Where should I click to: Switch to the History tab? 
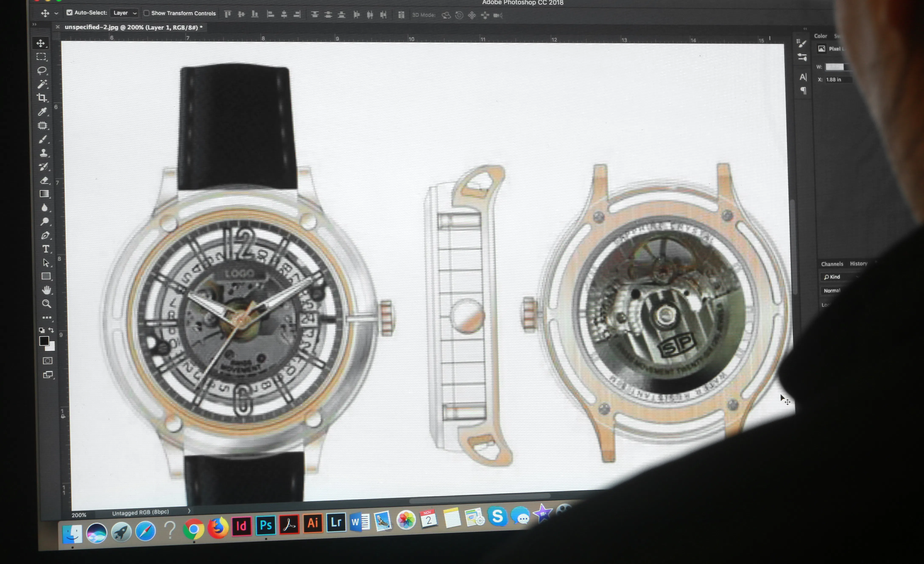coord(858,263)
